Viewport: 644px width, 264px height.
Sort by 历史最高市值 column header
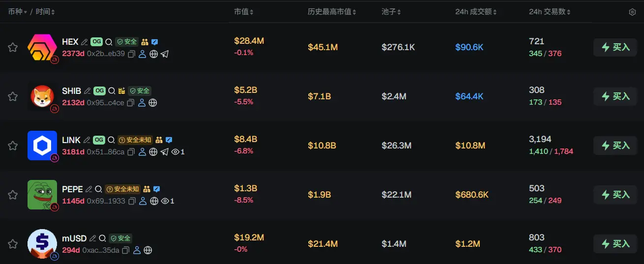pyautogui.click(x=332, y=11)
